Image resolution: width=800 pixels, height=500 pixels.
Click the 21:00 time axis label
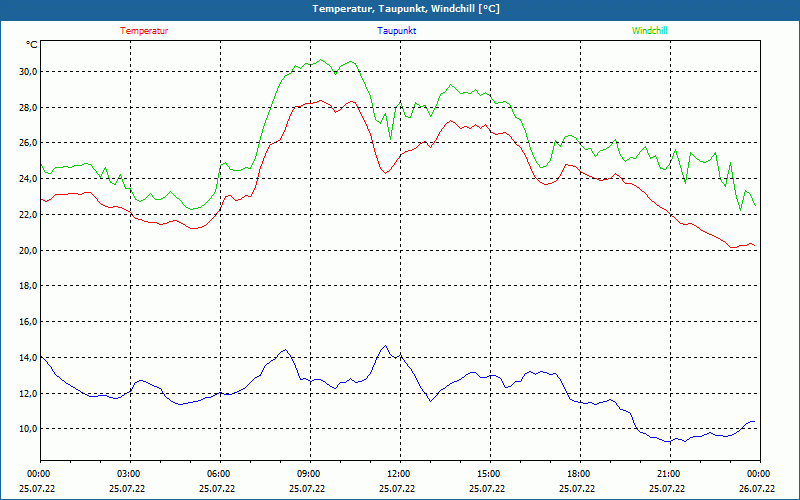[670, 474]
